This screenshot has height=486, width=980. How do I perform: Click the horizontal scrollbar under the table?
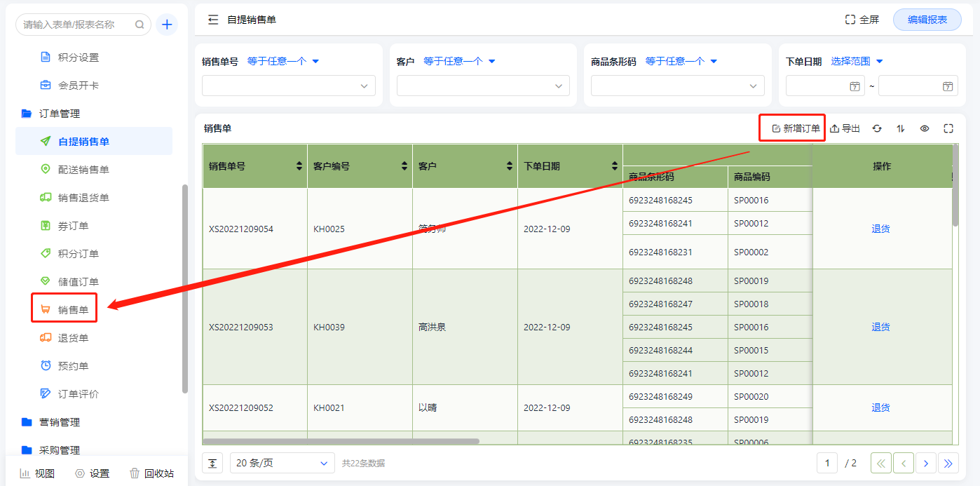341,441
